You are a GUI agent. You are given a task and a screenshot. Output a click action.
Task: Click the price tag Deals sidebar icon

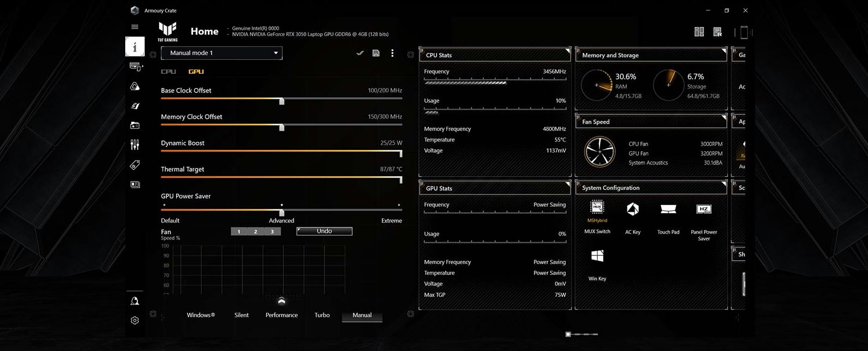point(135,165)
